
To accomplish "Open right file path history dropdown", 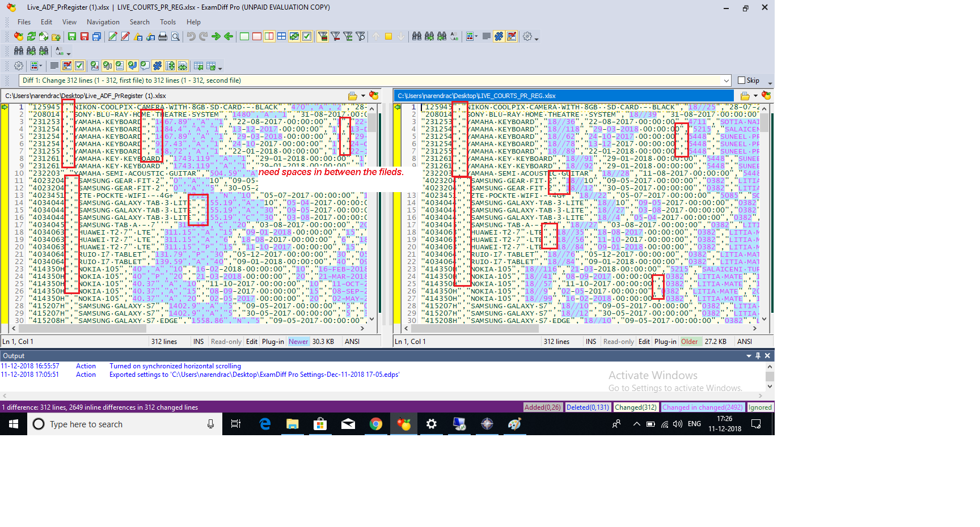I will click(x=755, y=96).
